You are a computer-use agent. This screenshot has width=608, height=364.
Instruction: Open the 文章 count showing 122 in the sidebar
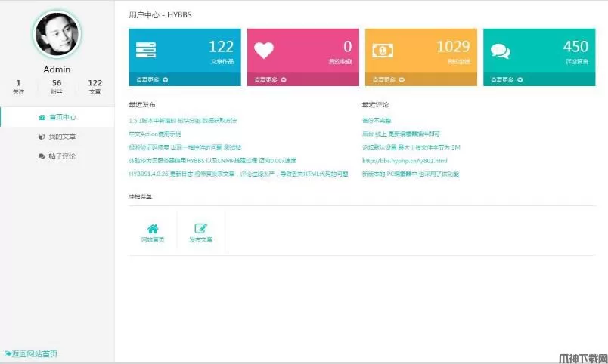[x=95, y=87]
